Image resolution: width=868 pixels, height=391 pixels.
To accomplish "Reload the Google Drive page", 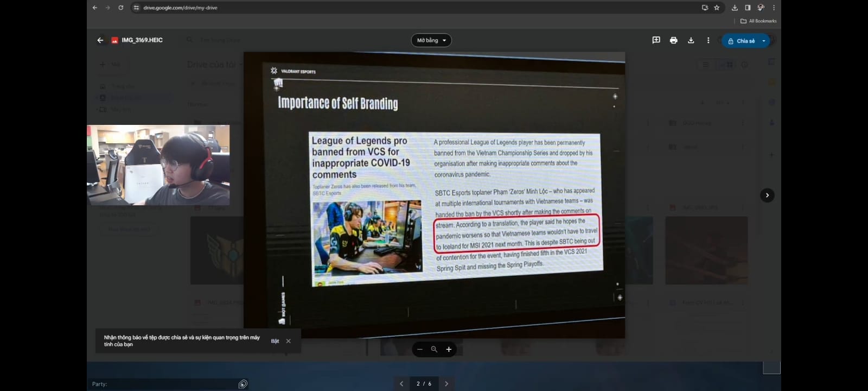I will (x=120, y=8).
